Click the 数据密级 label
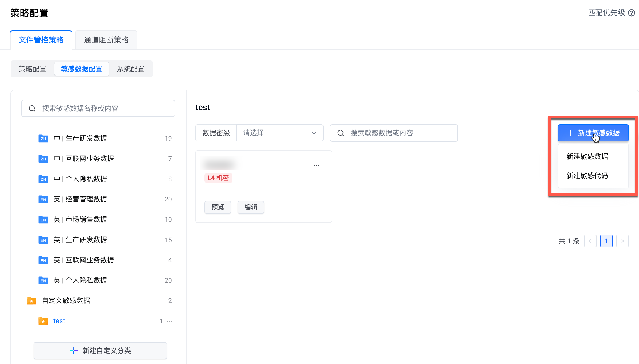 pos(216,133)
